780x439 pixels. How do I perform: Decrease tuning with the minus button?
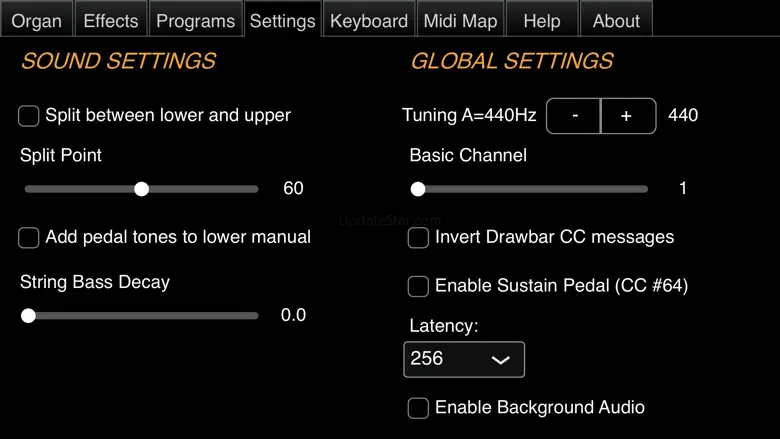point(575,116)
